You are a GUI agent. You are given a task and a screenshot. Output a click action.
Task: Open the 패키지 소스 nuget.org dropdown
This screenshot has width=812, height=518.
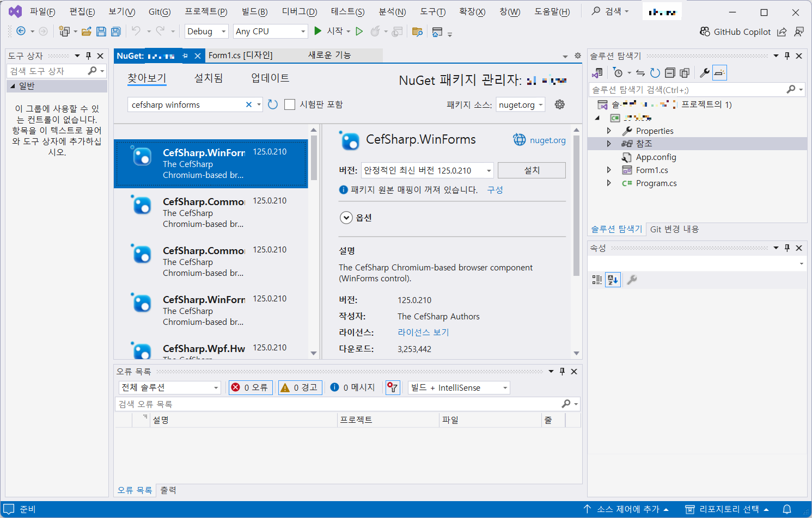point(521,104)
